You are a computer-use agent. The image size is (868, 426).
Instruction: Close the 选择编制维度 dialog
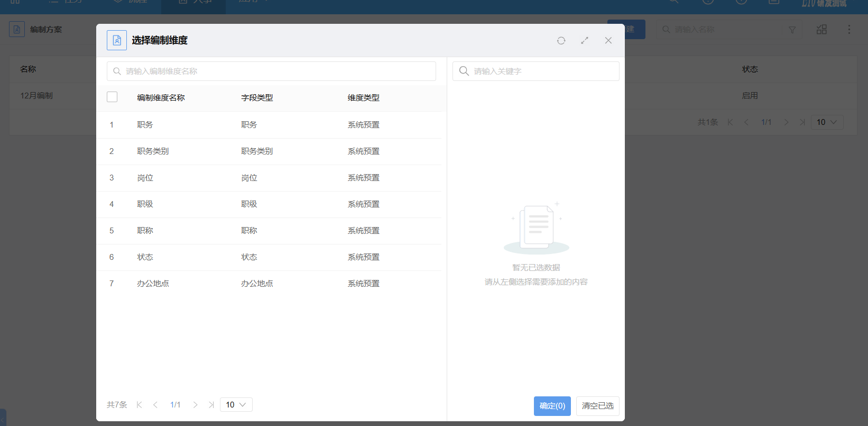click(x=608, y=41)
